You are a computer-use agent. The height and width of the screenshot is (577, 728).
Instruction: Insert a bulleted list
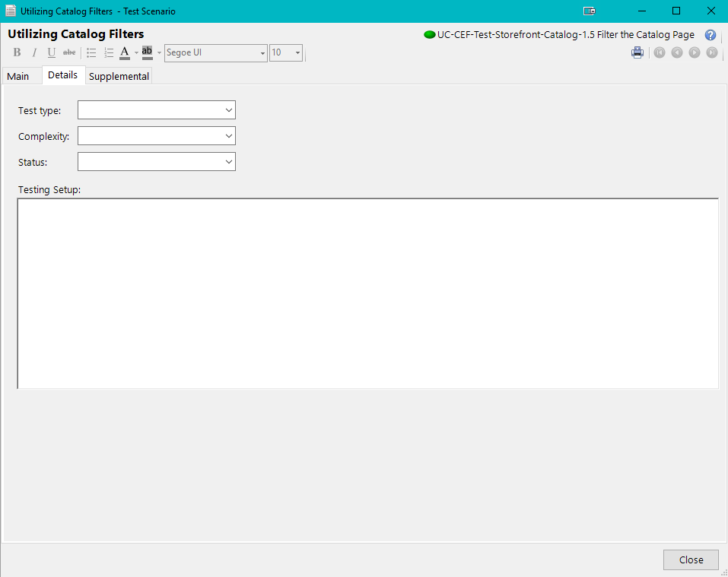pyautogui.click(x=91, y=53)
